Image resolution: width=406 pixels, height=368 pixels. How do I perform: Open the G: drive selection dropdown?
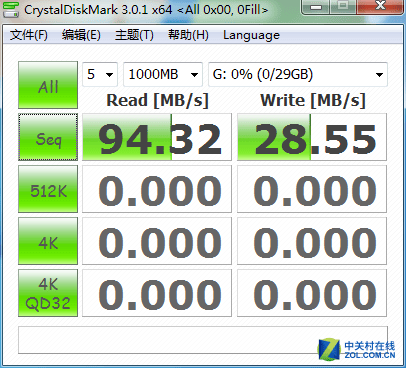click(x=298, y=74)
